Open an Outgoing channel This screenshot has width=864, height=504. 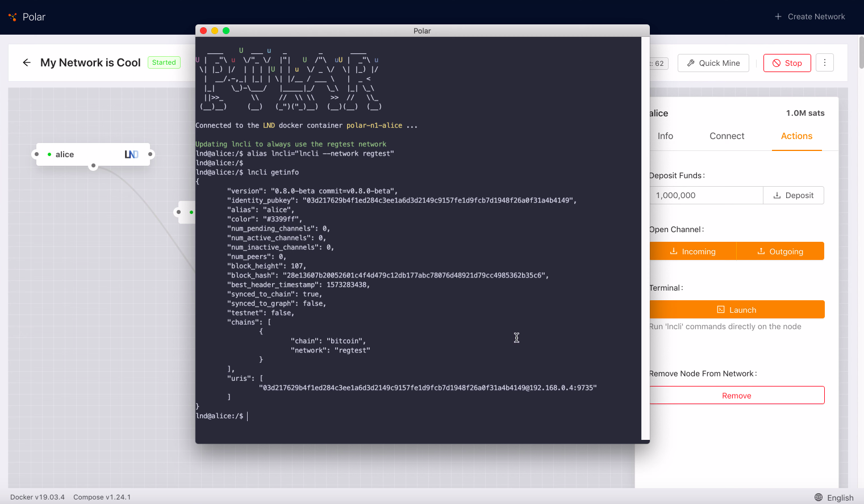780,251
